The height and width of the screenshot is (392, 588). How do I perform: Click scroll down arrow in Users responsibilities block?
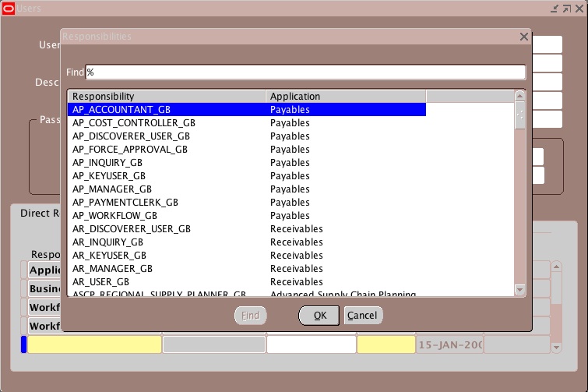(x=556, y=348)
